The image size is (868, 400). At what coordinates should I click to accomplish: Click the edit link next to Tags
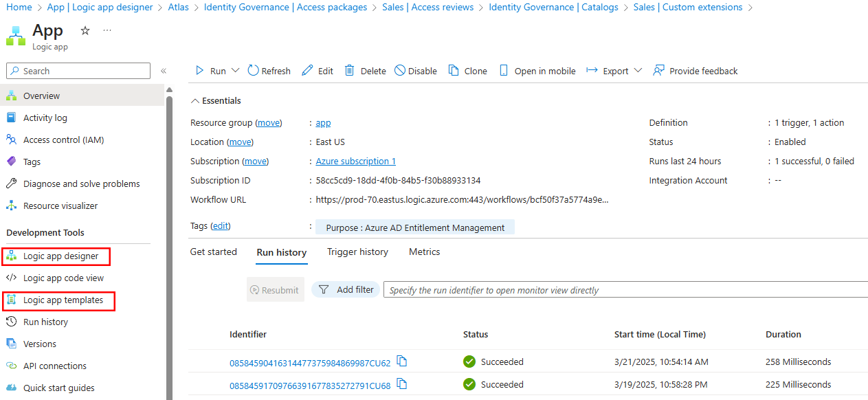[x=221, y=226]
